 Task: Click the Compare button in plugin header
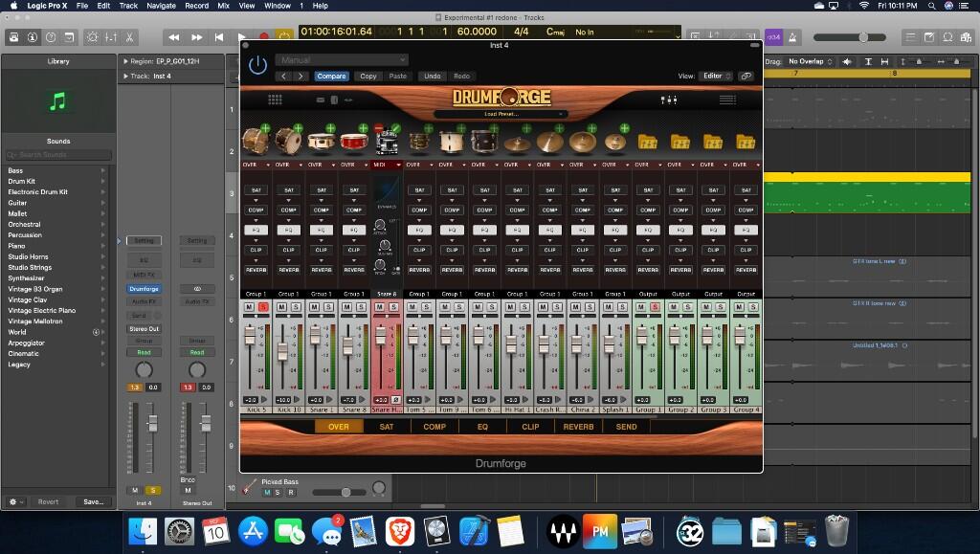331,77
